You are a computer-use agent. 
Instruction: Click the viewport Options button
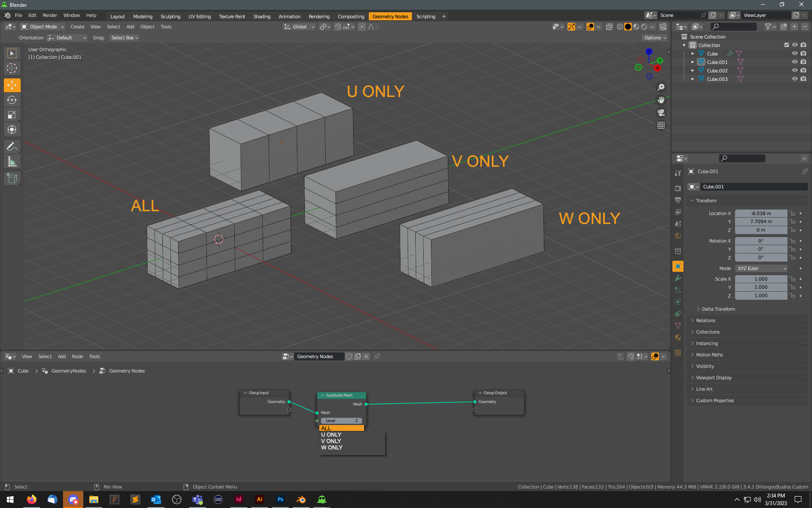pyautogui.click(x=655, y=38)
